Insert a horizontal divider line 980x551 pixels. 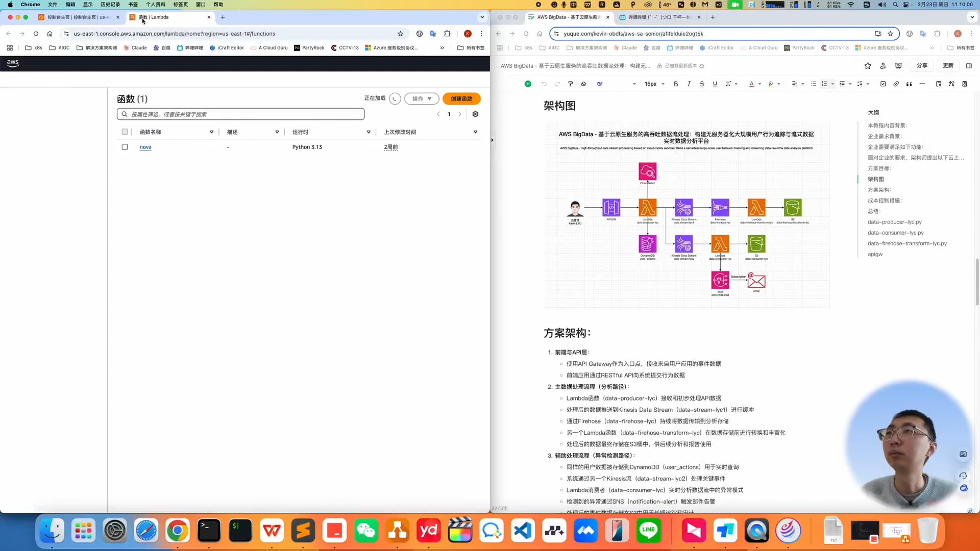click(x=922, y=84)
